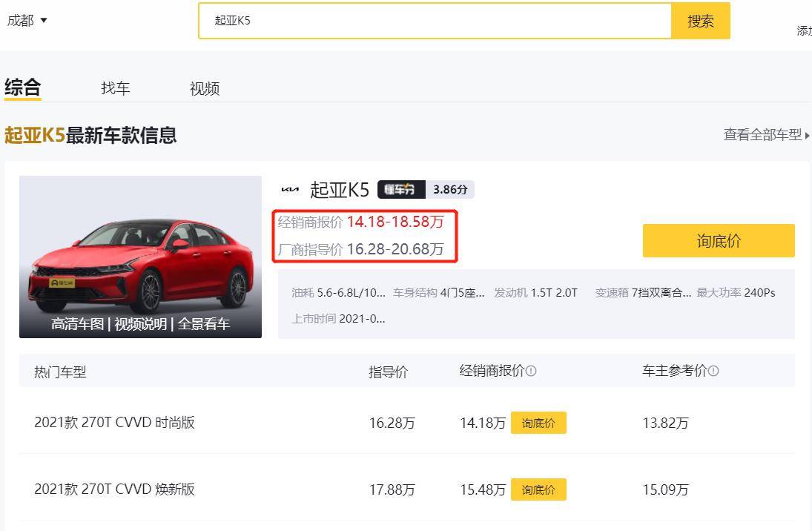
Task: Open 2021款 270T CVVD 时尚版 model
Action: [x=114, y=423]
